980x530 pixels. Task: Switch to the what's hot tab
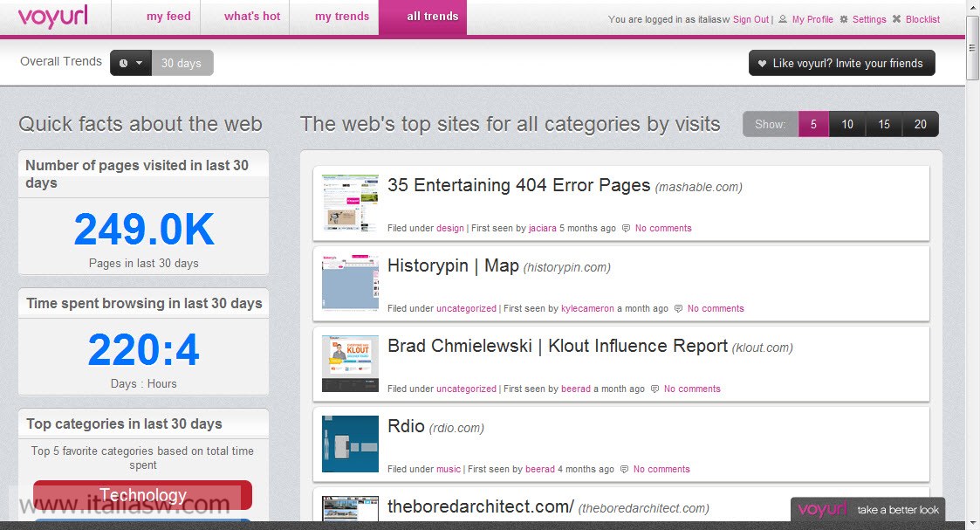252,17
